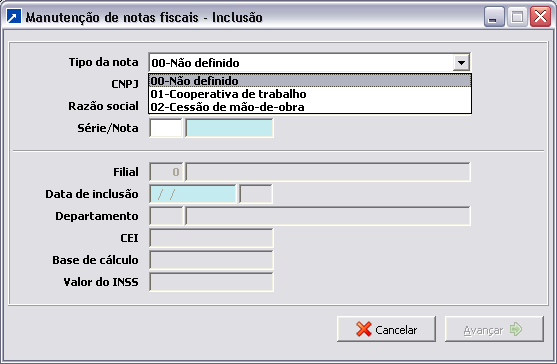Choose 01-Cooperativa de trabalho option
Viewport: 557px width, 364px height.
pos(310,94)
